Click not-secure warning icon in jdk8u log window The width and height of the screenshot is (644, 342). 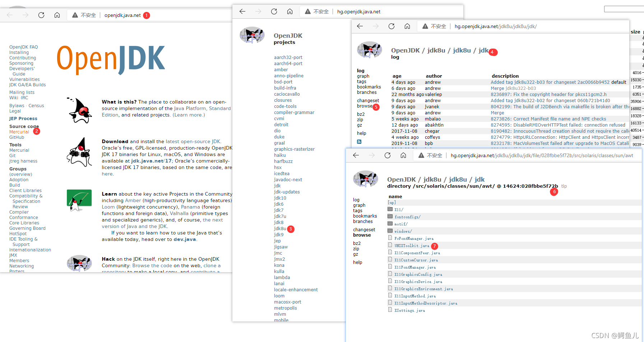[425, 26]
